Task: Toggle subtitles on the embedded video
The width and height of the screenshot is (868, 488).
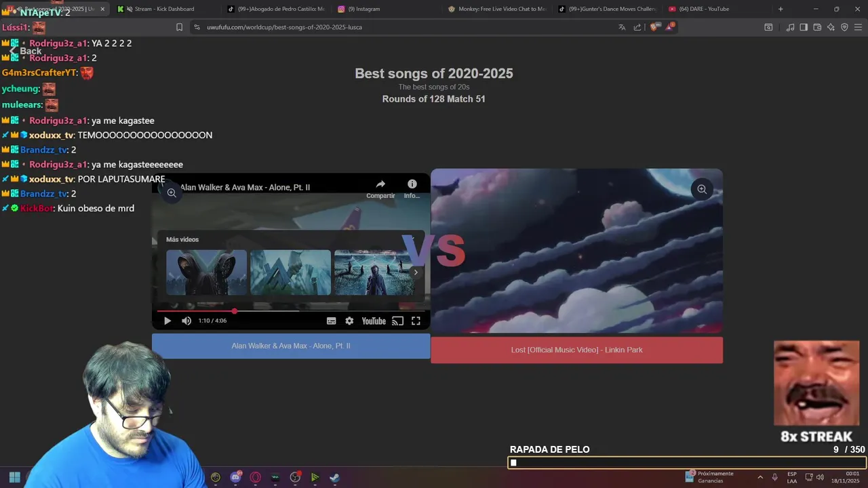Action: (x=331, y=321)
